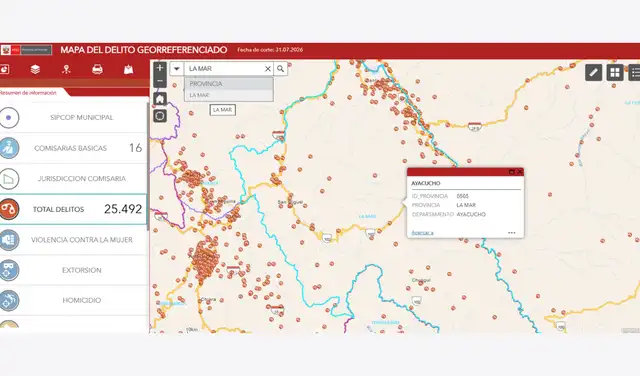Click the JURISDICCION COMISARIA polygon icon
Image resolution: width=640 pixels, height=376 pixels.
9,178
